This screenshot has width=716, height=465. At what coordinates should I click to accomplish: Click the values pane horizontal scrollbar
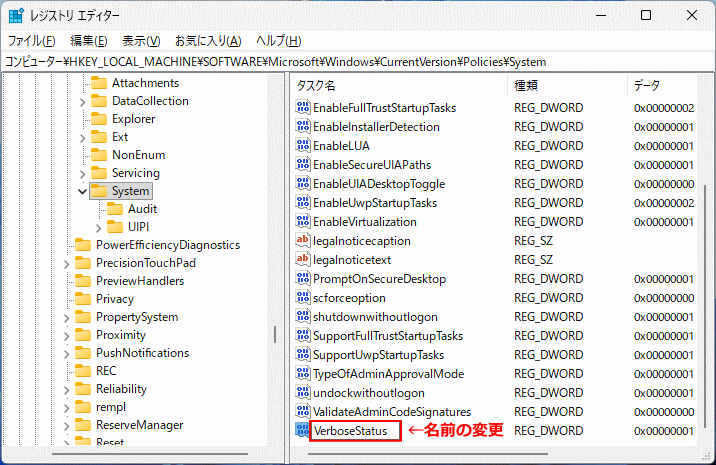[x=428, y=454]
